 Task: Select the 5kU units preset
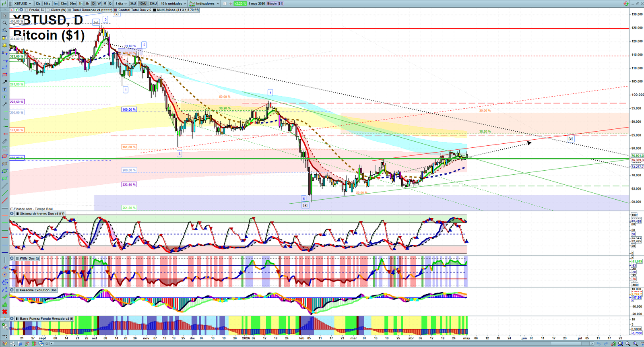[133, 4]
